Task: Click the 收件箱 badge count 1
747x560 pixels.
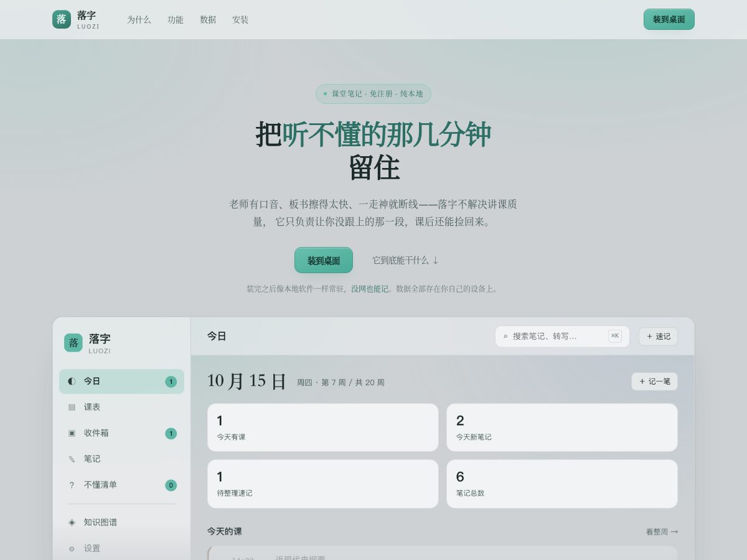Action: [x=171, y=433]
